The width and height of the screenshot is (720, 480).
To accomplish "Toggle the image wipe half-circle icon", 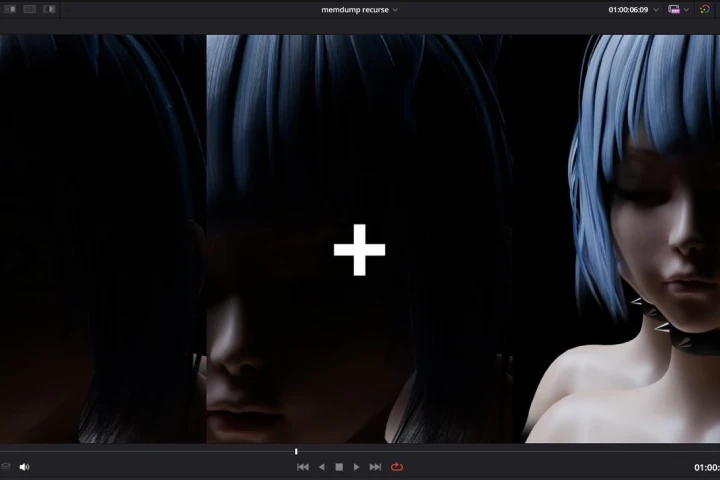I will point(49,9).
